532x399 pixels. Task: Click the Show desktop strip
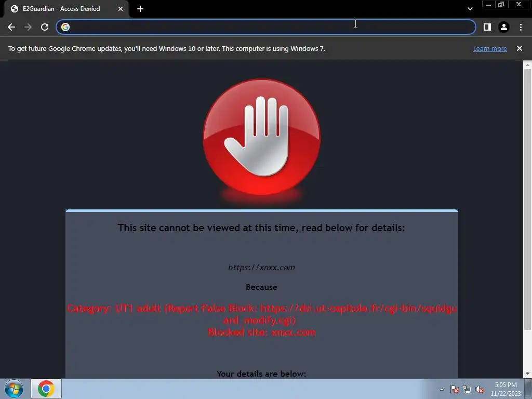pos(528,389)
